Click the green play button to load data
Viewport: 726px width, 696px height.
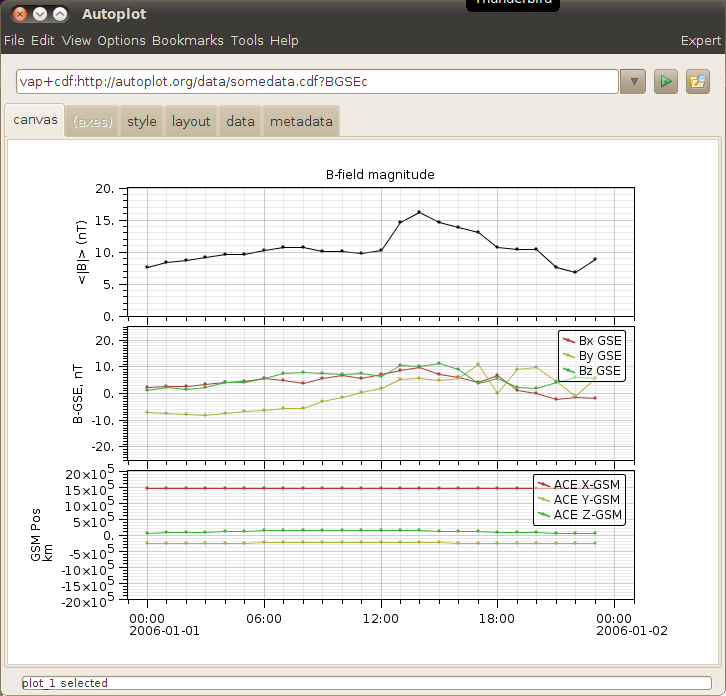[666, 81]
